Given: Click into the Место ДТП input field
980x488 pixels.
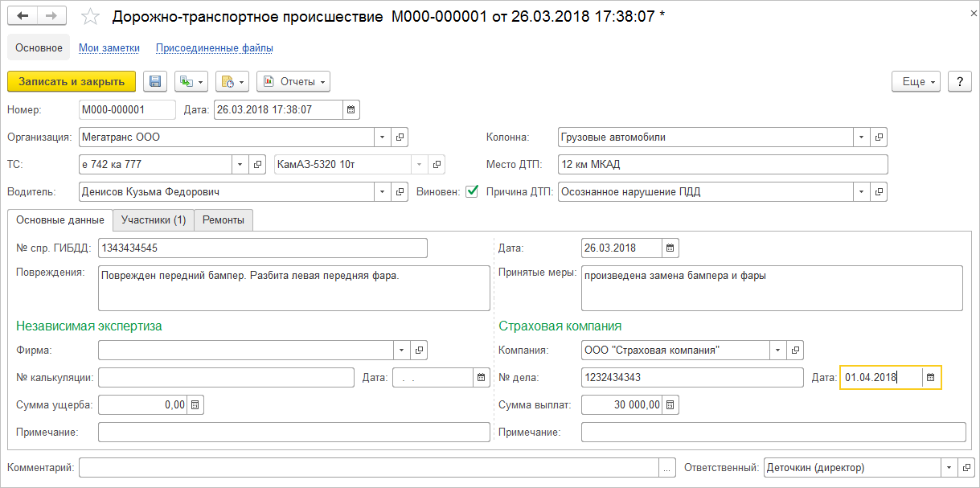Looking at the screenshot, I should (x=722, y=164).
